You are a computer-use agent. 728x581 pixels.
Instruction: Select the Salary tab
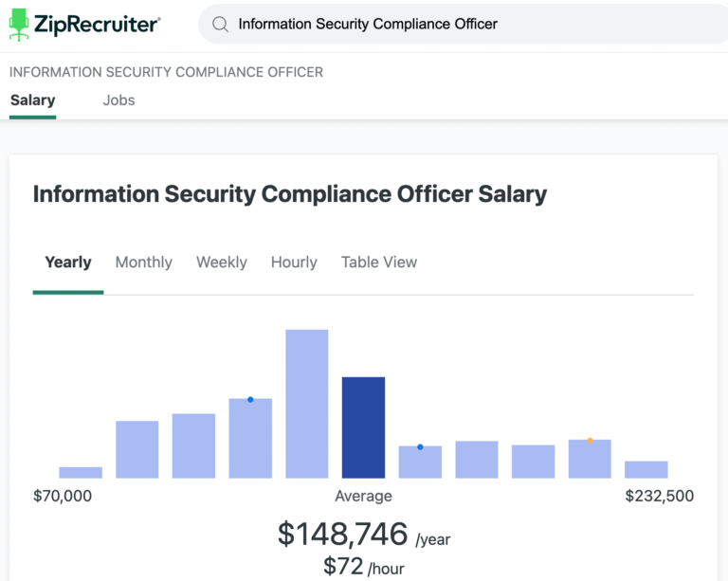tap(33, 100)
